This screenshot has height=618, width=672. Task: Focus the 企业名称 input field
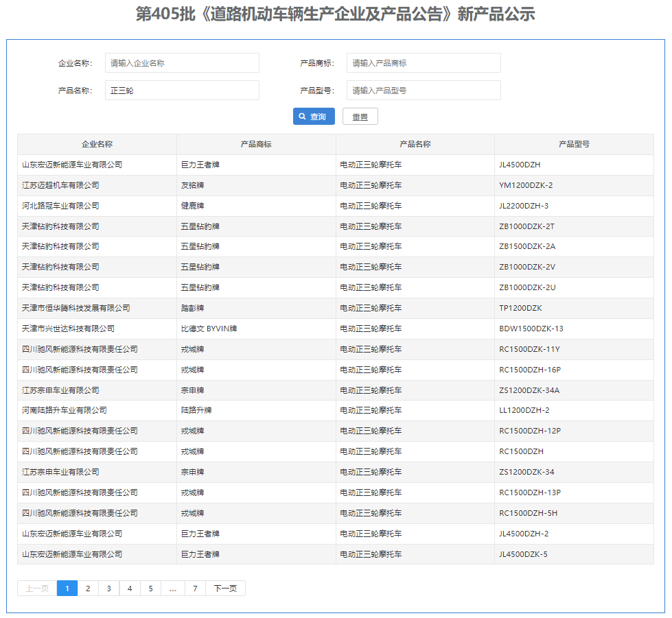point(182,63)
